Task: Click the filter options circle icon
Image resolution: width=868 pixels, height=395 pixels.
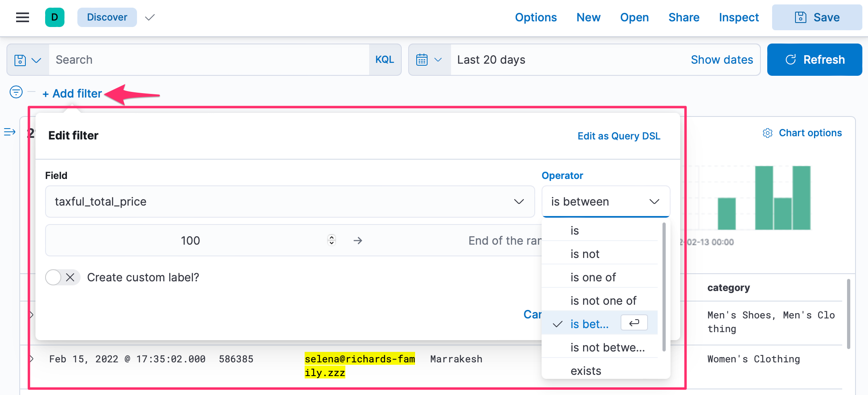Action: (x=16, y=92)
